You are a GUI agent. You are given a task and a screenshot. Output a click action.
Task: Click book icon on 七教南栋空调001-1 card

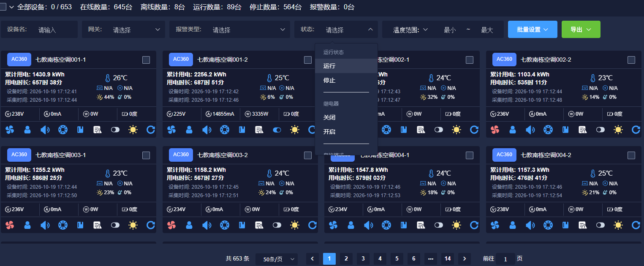click(80, 130)
